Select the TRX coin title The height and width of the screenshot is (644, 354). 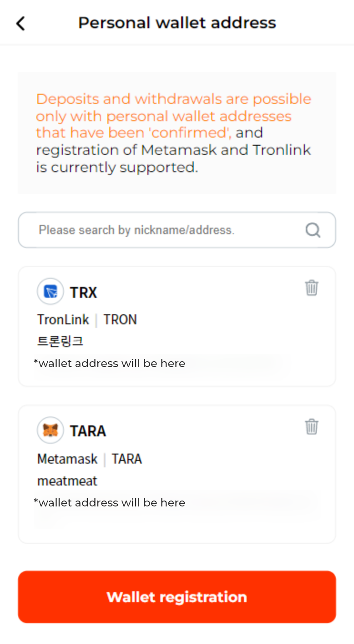point(84,292)
